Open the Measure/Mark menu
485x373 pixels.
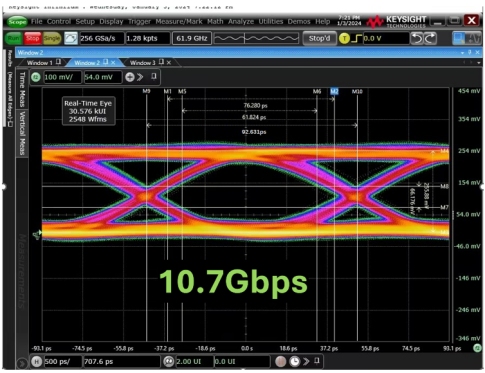coord(179,22)
